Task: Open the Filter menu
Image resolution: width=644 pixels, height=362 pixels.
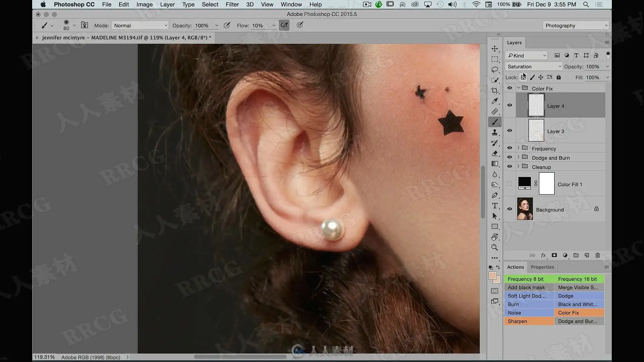Action: [232, 4]
